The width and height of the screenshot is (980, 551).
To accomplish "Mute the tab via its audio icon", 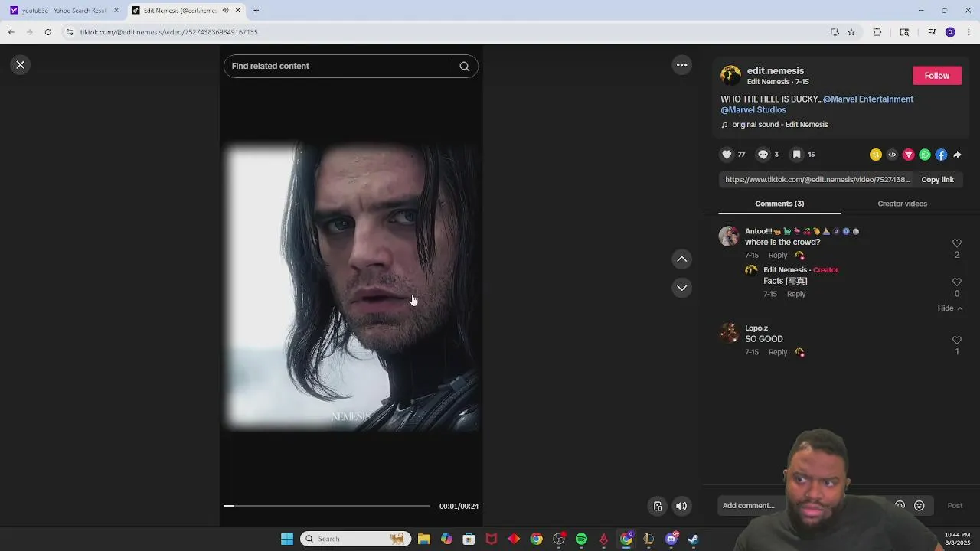I will click(x=225, y=11).
